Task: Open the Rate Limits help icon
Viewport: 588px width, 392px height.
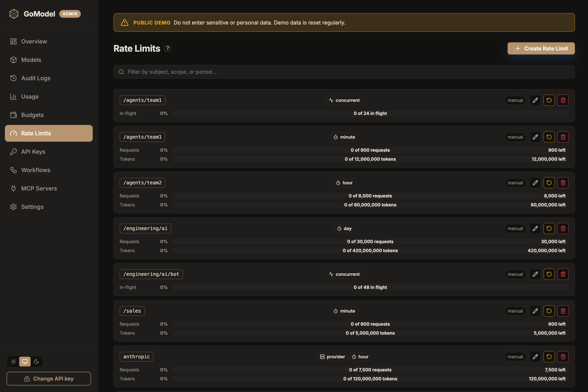Action: [x=167, y=48]
